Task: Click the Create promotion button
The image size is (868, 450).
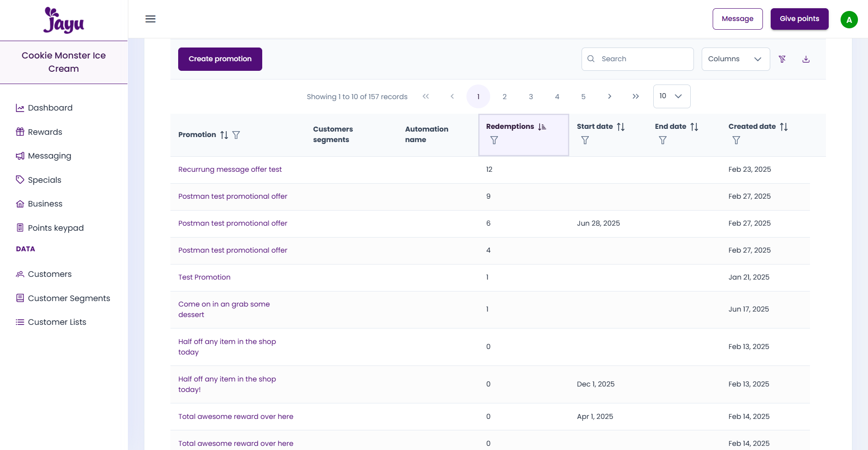Action: click(x=220, y=59)
